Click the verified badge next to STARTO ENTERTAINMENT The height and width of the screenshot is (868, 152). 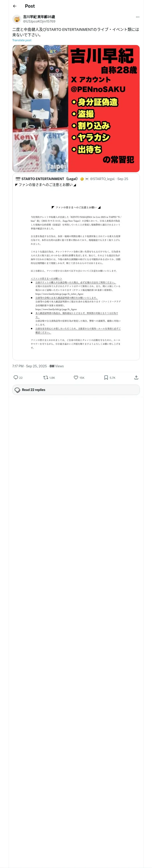point(82,179)
